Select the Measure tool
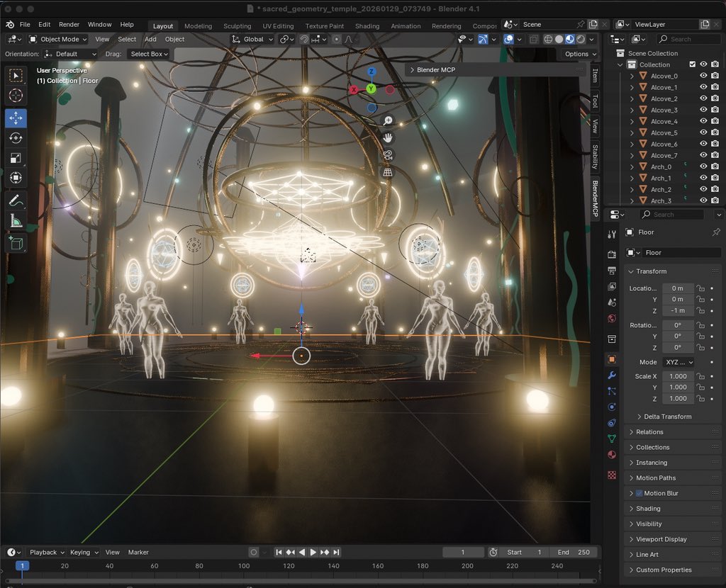The image size is (726, 588). (16, 220)
